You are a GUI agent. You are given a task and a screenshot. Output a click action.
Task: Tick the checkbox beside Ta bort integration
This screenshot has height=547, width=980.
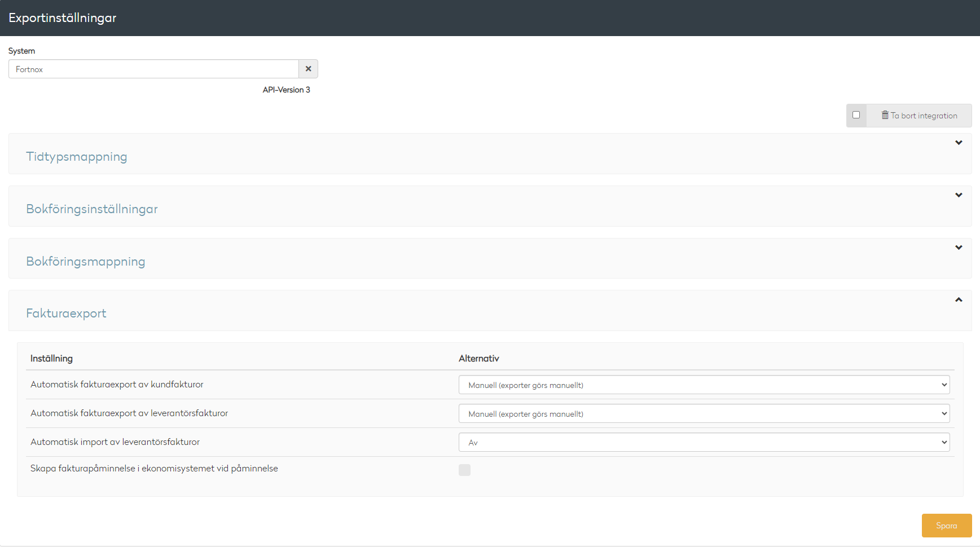(856, 115)
